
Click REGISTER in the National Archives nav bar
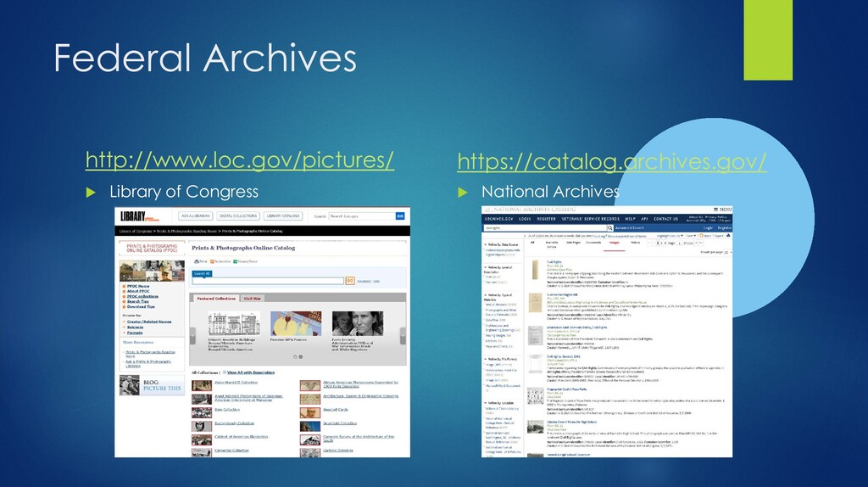546,219
